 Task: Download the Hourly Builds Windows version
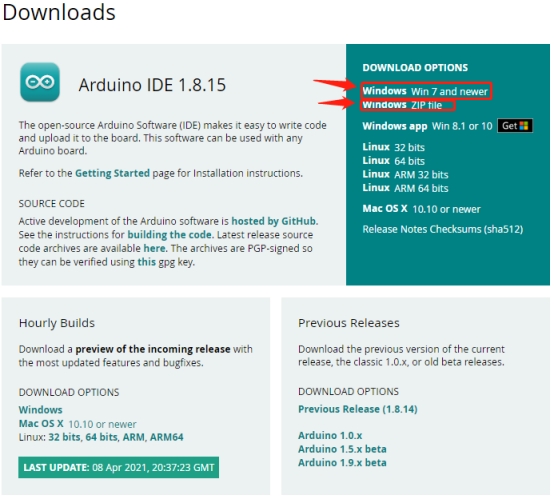point(40,410)
